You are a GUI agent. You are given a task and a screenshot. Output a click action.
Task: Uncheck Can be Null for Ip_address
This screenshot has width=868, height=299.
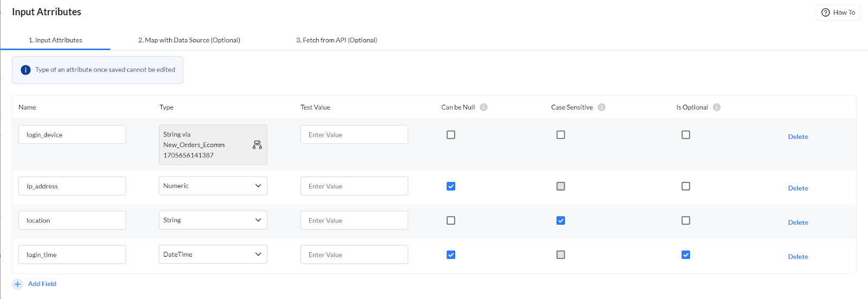tap(451, 186)
